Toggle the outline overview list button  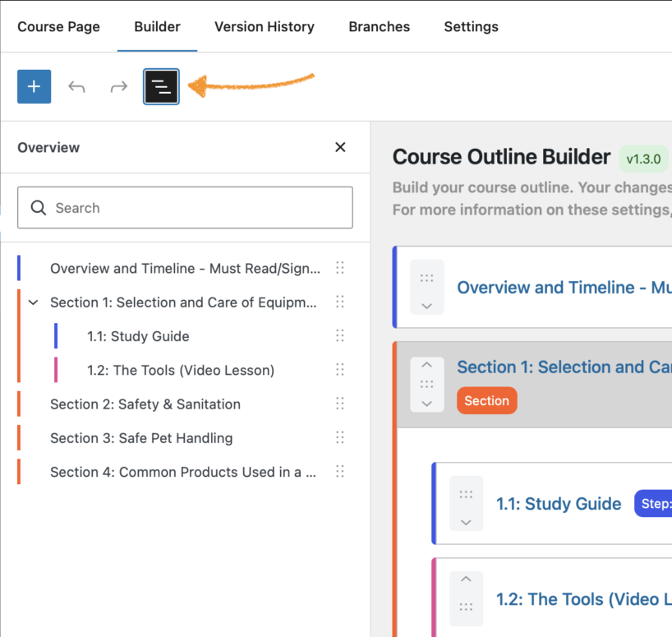point(161,86)
